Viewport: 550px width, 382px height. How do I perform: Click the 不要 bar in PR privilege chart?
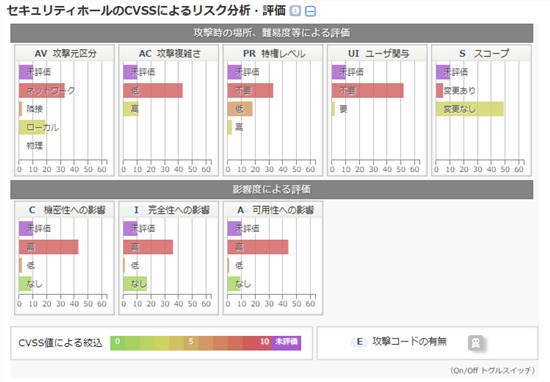[250, 91]
